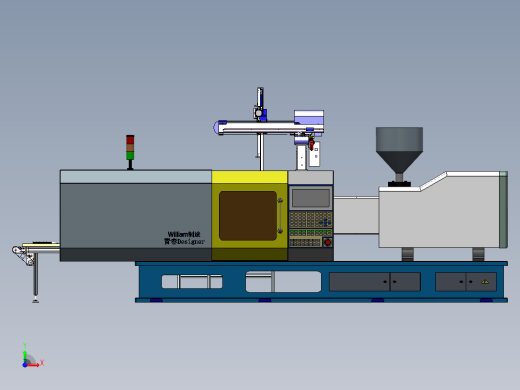The image size is (520, 390).
Task: Select the barrel cover between panel and injection unit
Action: (x=356, y=215)
